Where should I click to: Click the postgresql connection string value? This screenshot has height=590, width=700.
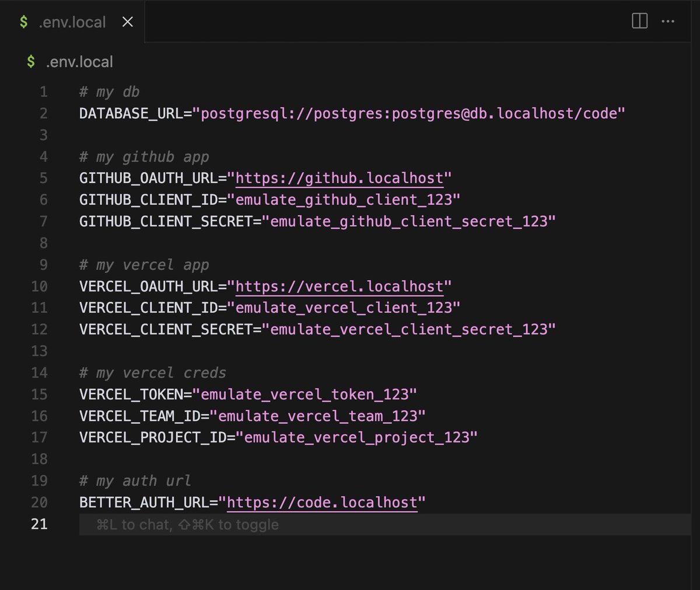tap(408, 113)
